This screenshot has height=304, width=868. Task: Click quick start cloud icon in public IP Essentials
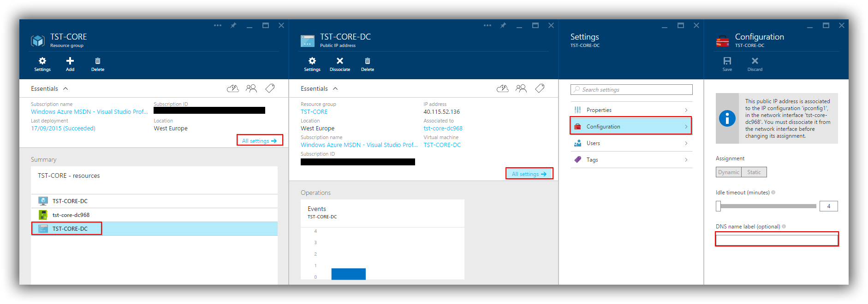pyautogui.click(x=503, y=88)
